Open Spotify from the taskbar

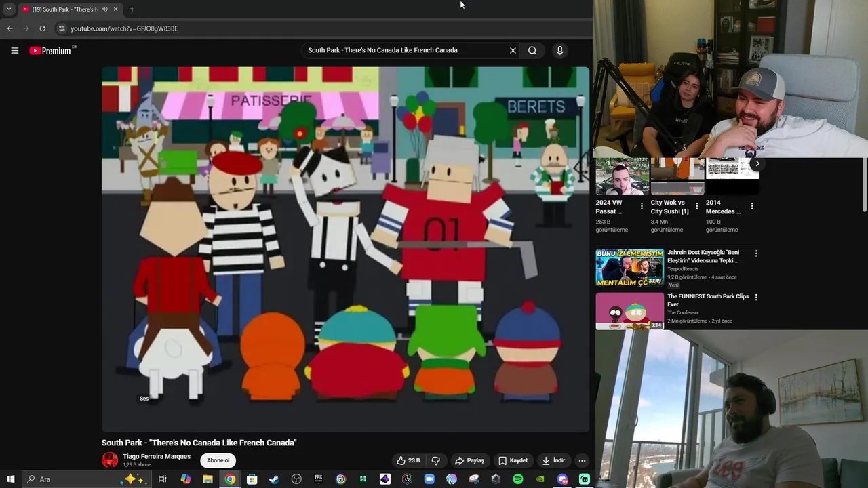pyautogui.click(x=518, y=479)
